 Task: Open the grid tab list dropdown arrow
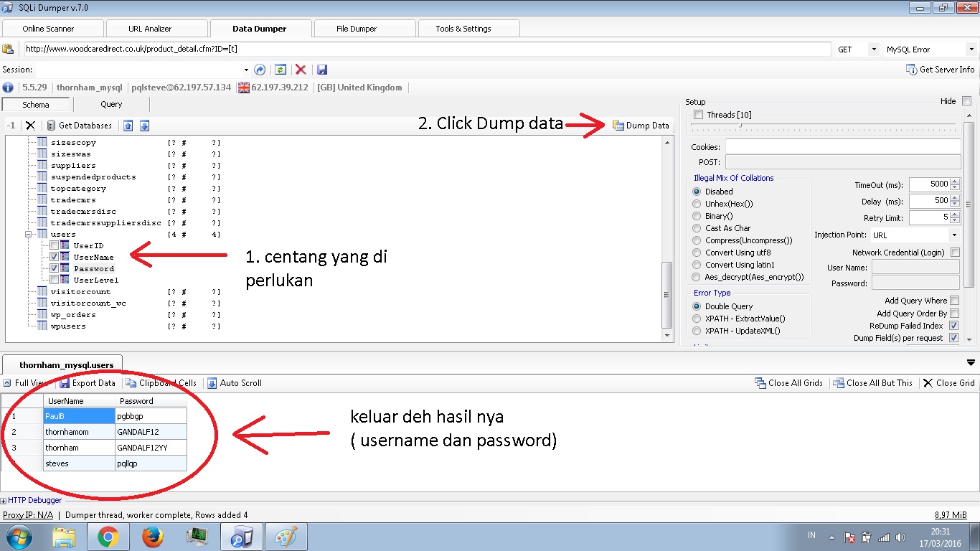(971, 363)
